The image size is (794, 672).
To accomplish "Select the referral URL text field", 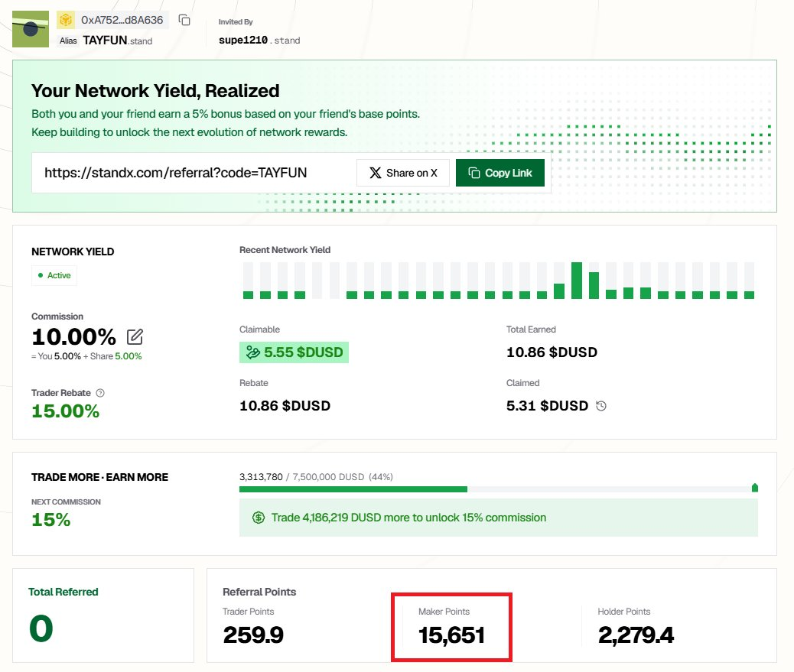I will pos(194,173).
